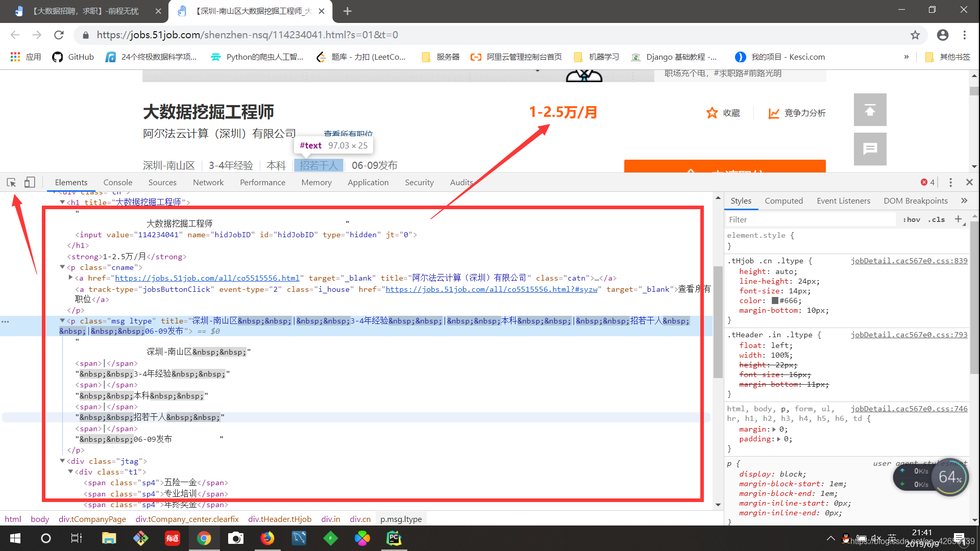Click the styles Filter input field
The image size is (980, 551).
(x=811, y=219)
